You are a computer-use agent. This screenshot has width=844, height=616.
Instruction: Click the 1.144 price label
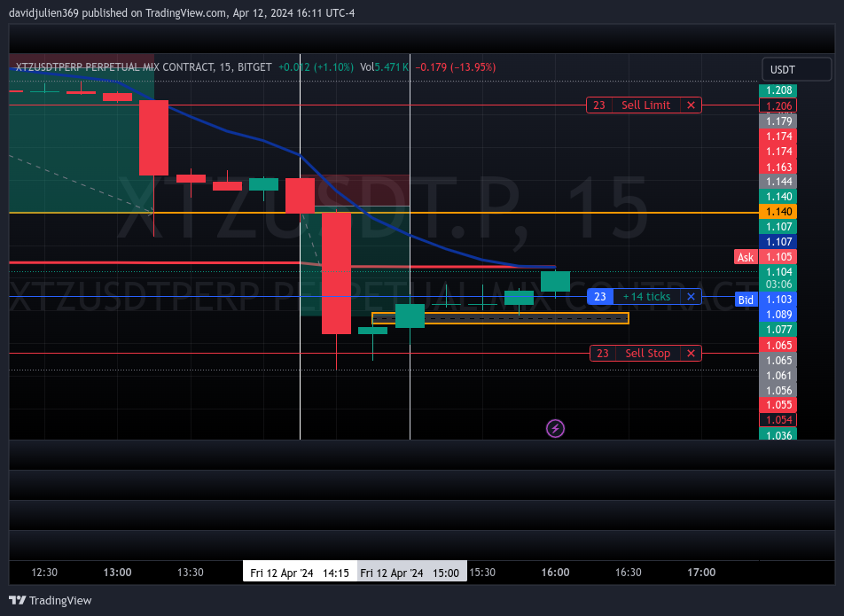(778, 182)
